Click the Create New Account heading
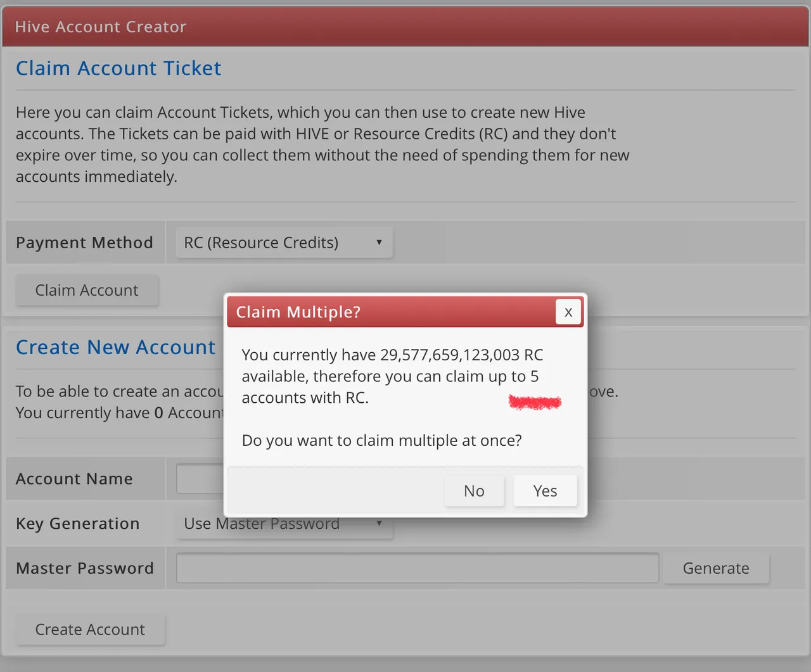This screenshot has height=672, width=811. (116, 347)
